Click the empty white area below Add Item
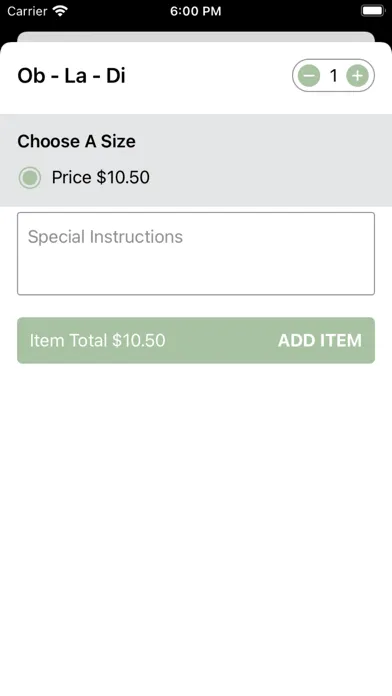This screenshot has height=696, width=392. [196, 528]
